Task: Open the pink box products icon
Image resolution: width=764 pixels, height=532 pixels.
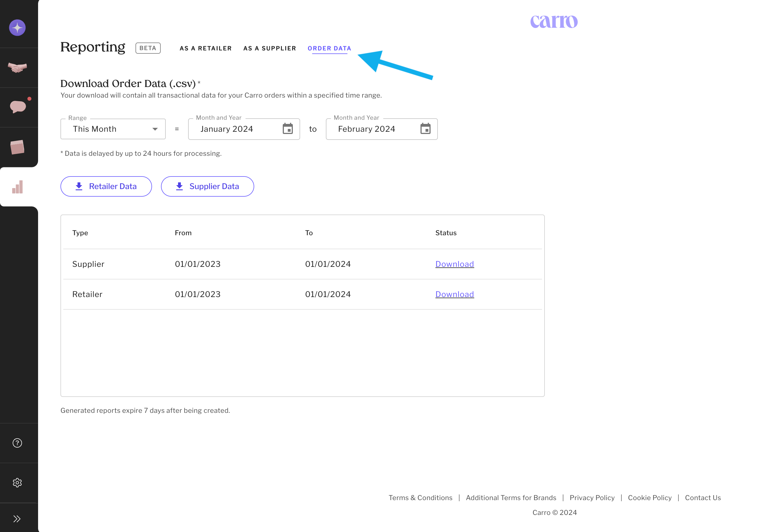Action: coord(17,147)
